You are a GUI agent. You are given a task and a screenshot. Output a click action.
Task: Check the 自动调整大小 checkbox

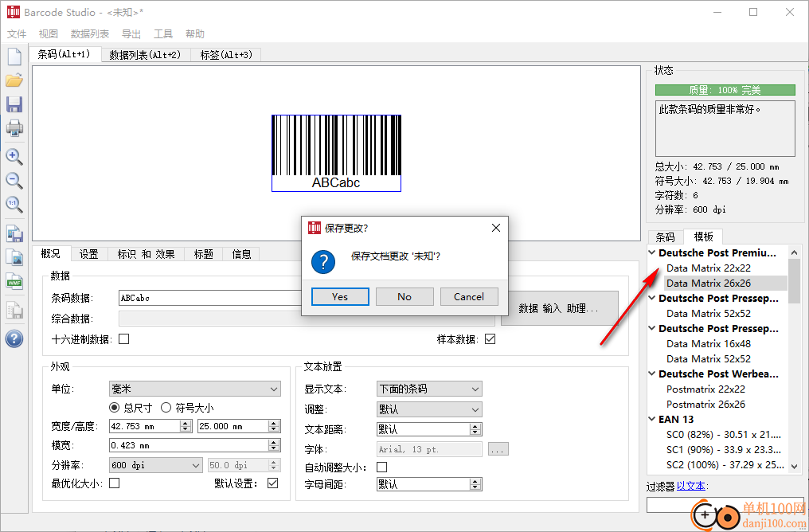click(x=381, y=467)
